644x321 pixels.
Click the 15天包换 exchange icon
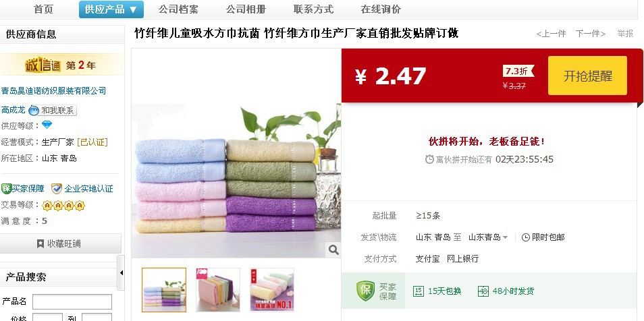click(418, 291)
